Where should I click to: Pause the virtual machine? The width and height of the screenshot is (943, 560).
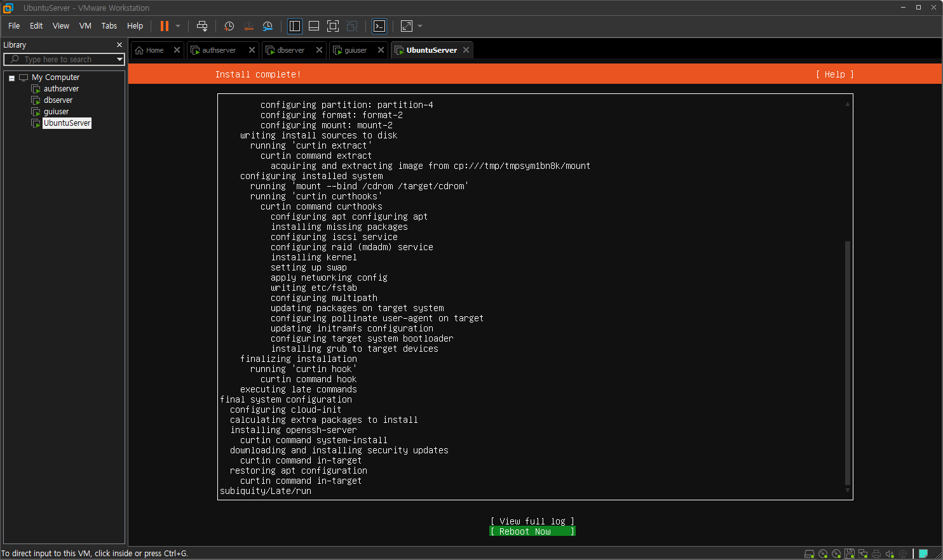165,26
